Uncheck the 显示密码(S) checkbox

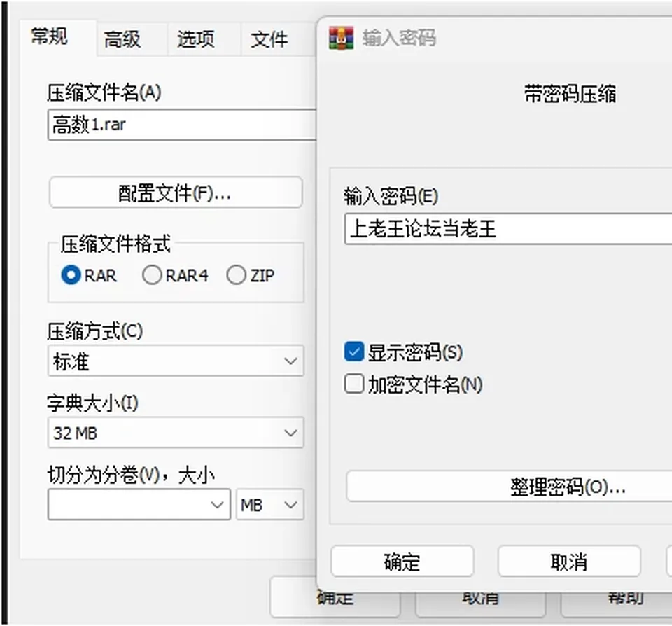click(x=354, y=352)
